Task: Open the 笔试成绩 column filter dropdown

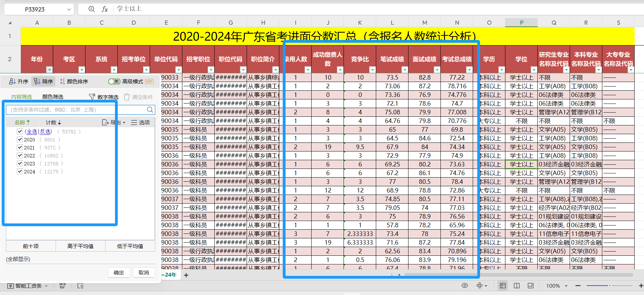Action: pos(405,70)
